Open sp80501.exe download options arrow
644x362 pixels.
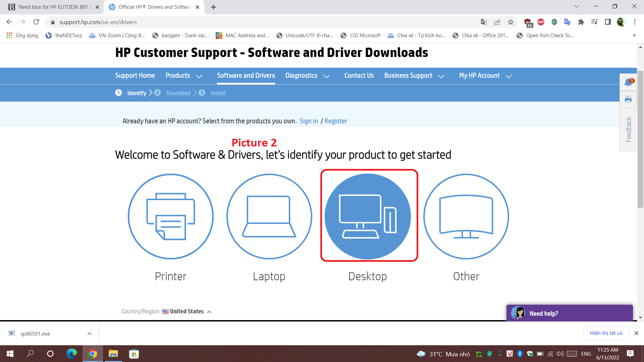point(89,334)
